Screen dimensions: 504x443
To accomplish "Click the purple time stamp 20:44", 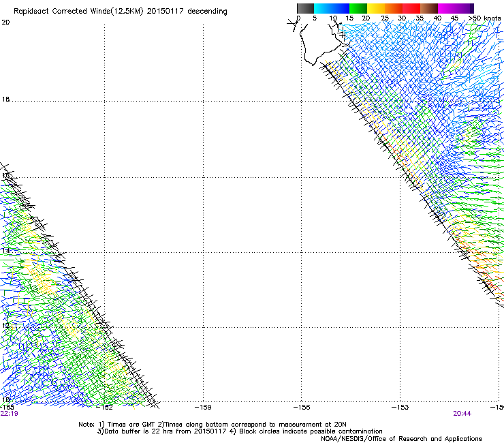I will click(x=462, y=414).
